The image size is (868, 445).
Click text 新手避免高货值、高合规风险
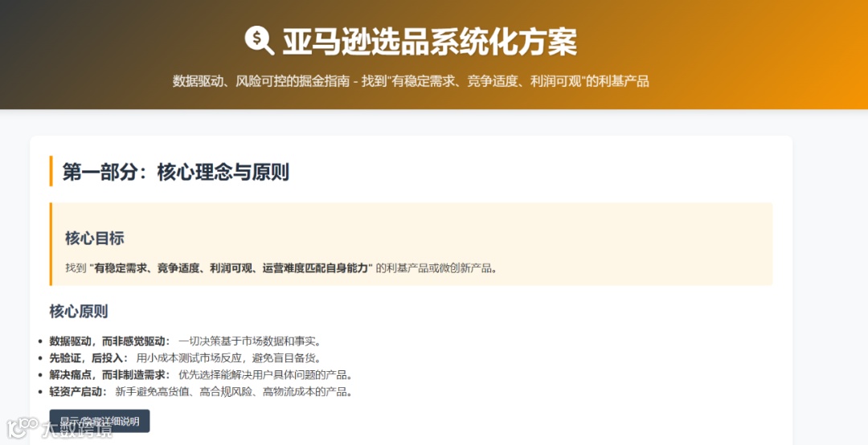point(183,392)
